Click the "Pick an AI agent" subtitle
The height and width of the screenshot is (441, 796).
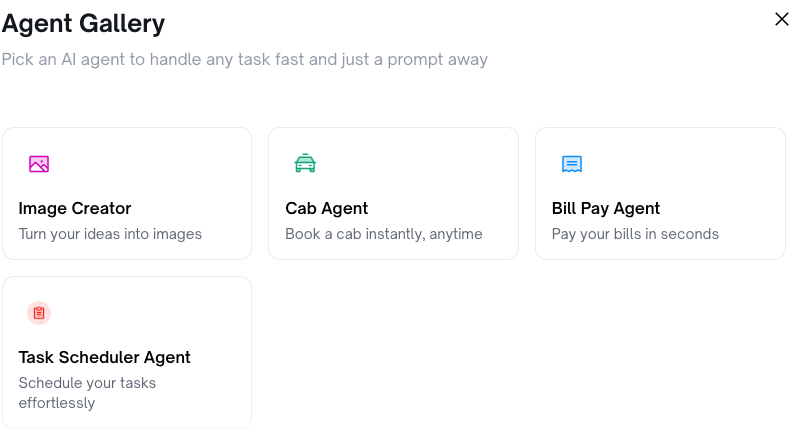point(244,60)
